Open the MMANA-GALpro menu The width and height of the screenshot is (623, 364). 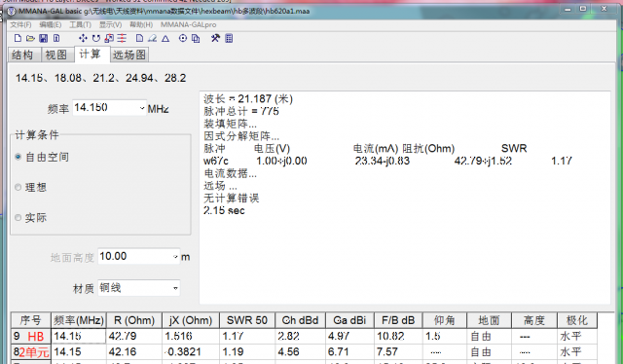(x=188, y=24)
